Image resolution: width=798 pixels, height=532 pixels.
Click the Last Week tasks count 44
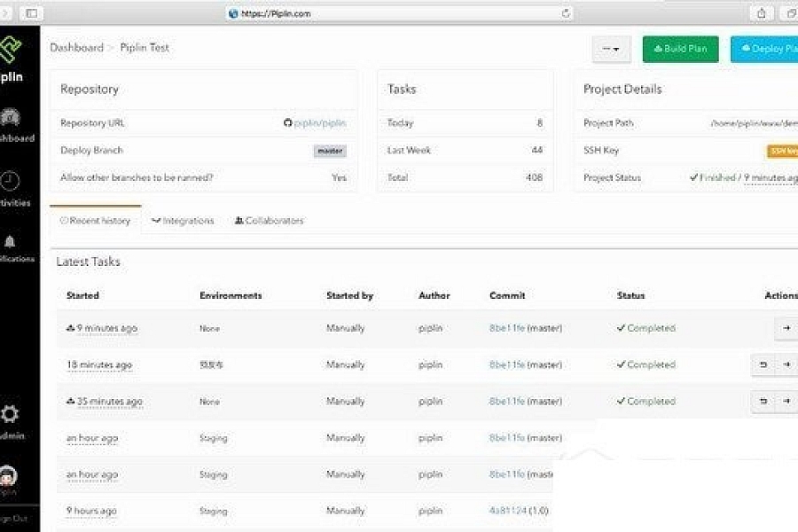point(537,150)
